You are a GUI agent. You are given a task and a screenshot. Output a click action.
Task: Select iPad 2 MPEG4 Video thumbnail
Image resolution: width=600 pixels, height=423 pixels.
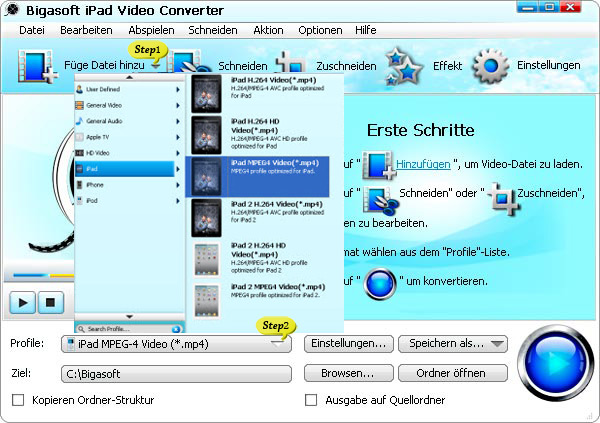207,301
